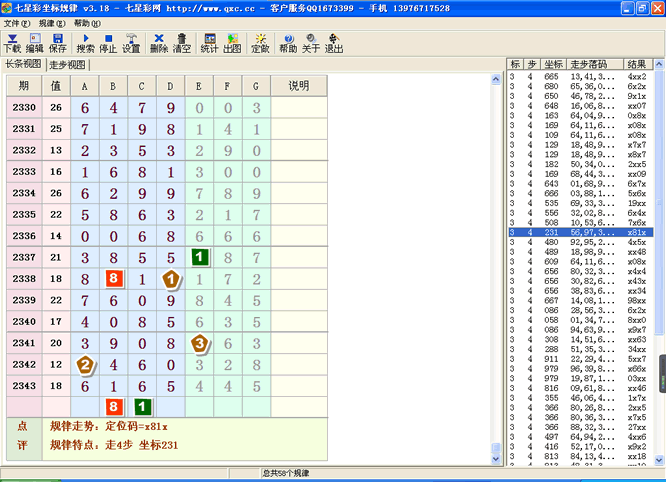The width and height of the screenshot is (666, 482).
Task: Click the 走步落码 column header
Action: coord(595,64)
